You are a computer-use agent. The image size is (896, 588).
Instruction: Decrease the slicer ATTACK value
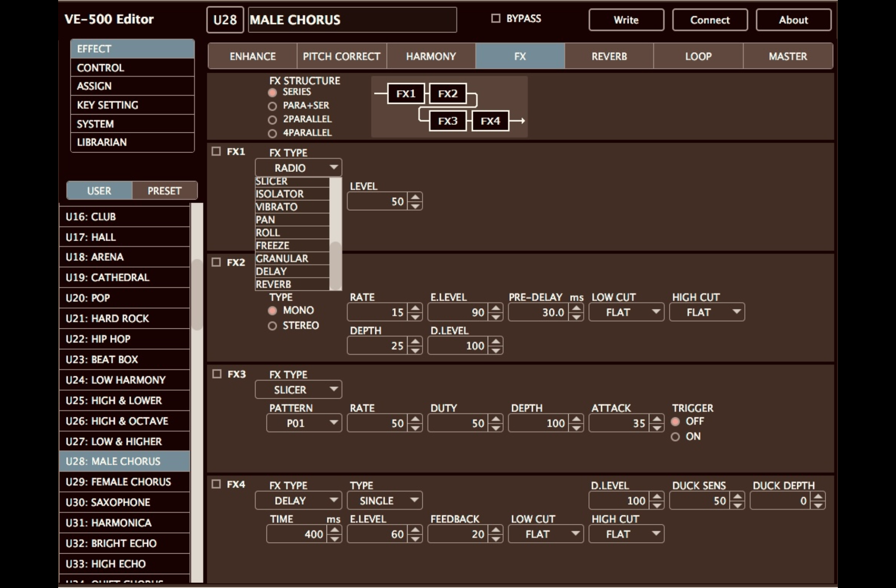point(657,428)
